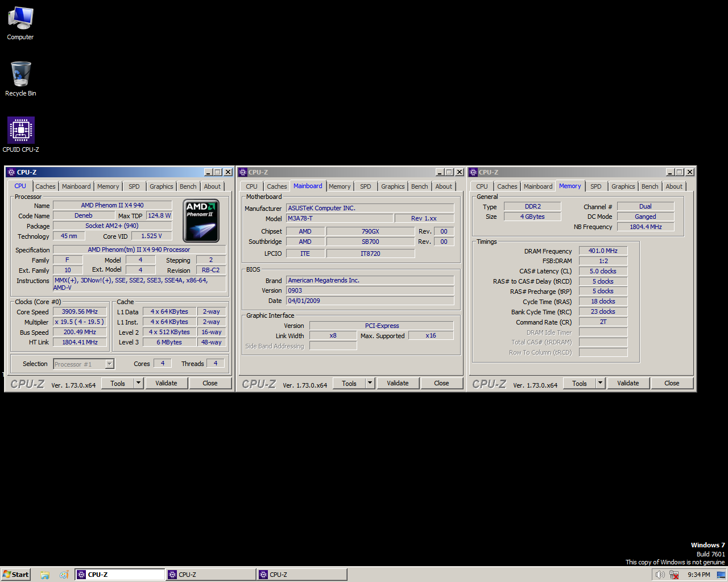728x582 pixels.
Task: Switch to the third CPU-Z taskbar button
Action: point(302,575)
